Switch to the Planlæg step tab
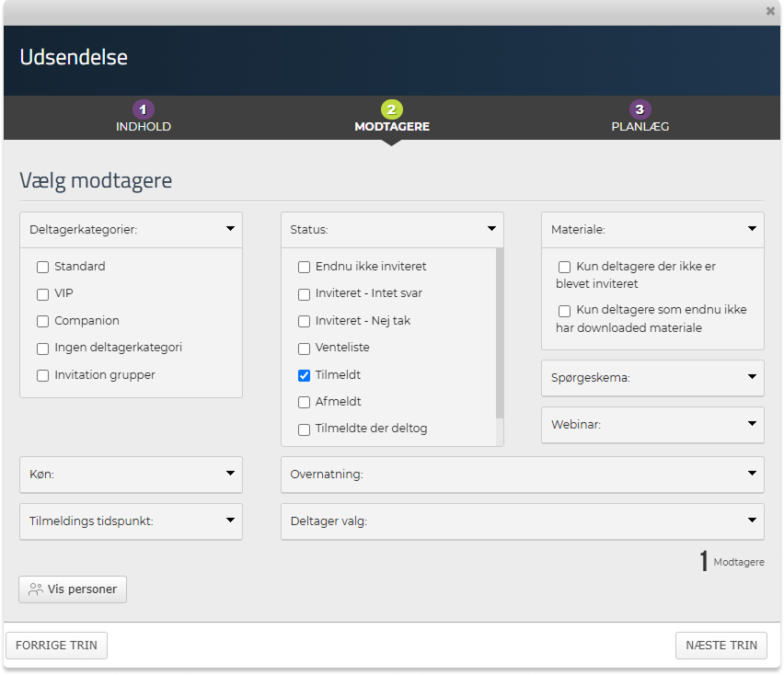 coord(640,127)
